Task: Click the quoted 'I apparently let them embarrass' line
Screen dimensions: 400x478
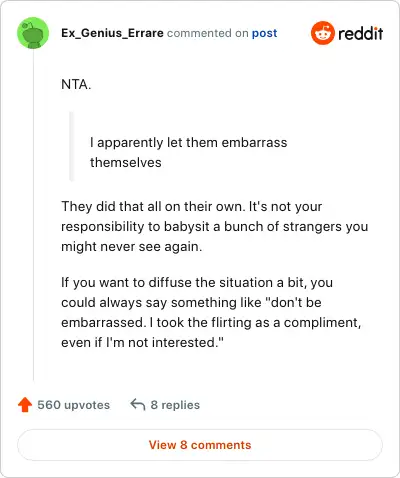Action: click(x=188, y=143)
